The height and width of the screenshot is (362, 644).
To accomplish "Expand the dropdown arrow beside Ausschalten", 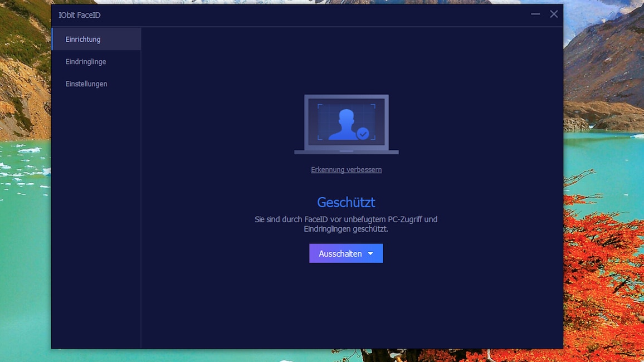I will coord(370,253).
